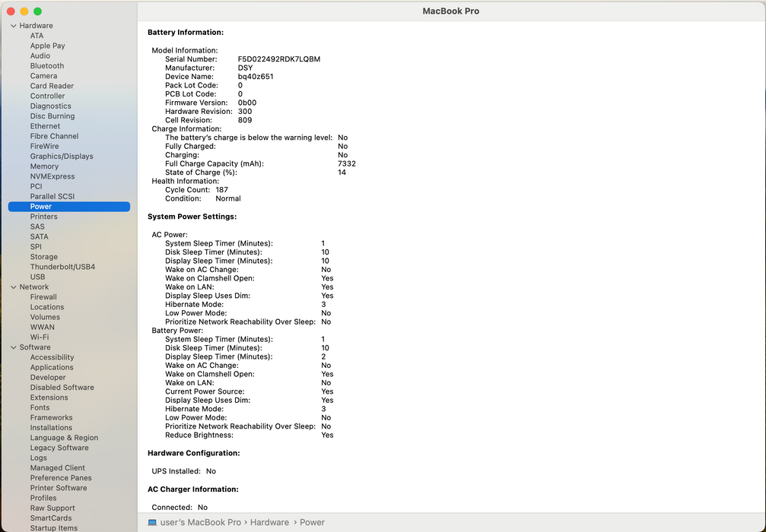Click 'user's MacBook Pro' in path bar
Image resolution: width=766 pixels, height=532 pixels.
tap(201, 522)
